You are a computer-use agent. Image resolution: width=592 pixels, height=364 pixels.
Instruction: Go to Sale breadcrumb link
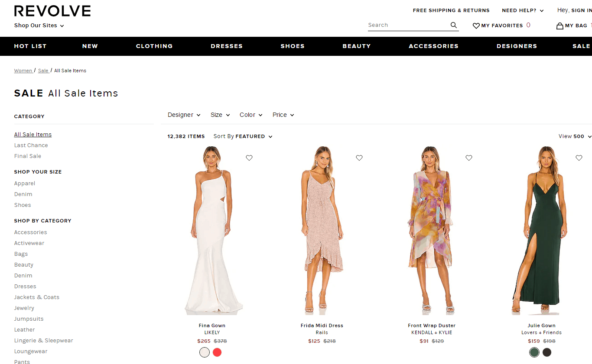[43, 71]
